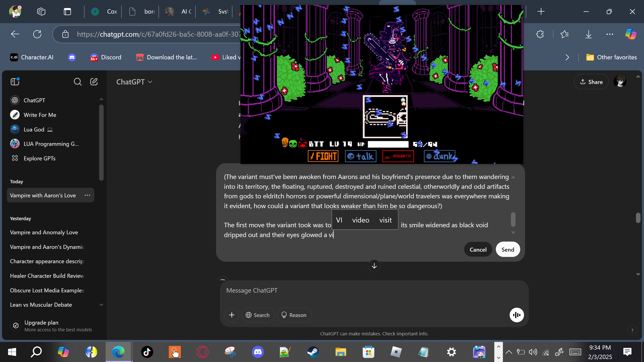Open a new browser tab
The image size is (644, 362).
pyautogui.click(x=541, y=11)
